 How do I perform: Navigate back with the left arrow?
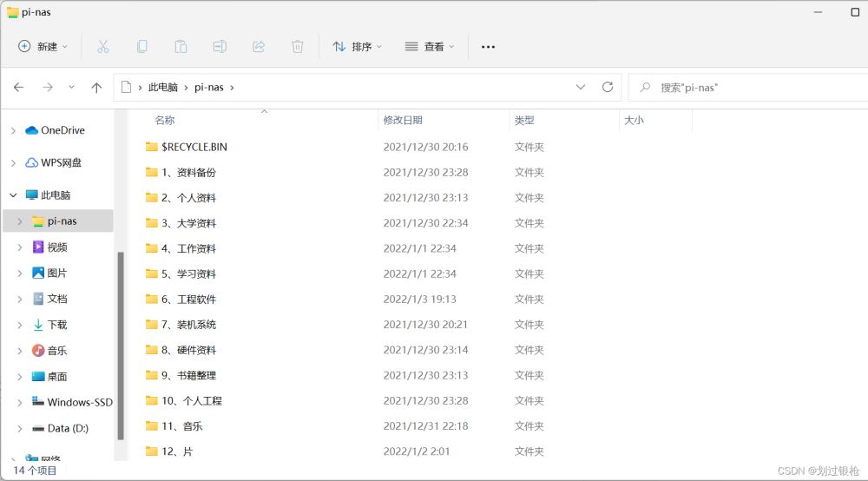19,88
